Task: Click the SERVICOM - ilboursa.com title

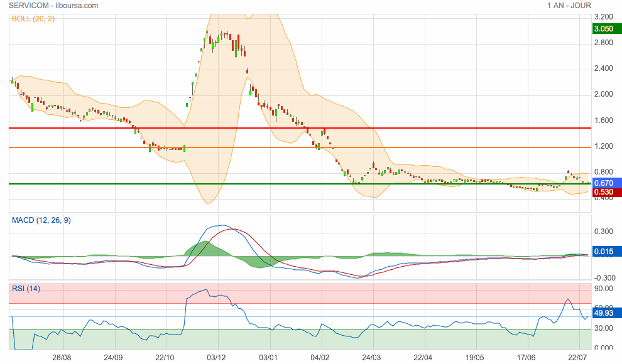Action: [x=53, y=6]
